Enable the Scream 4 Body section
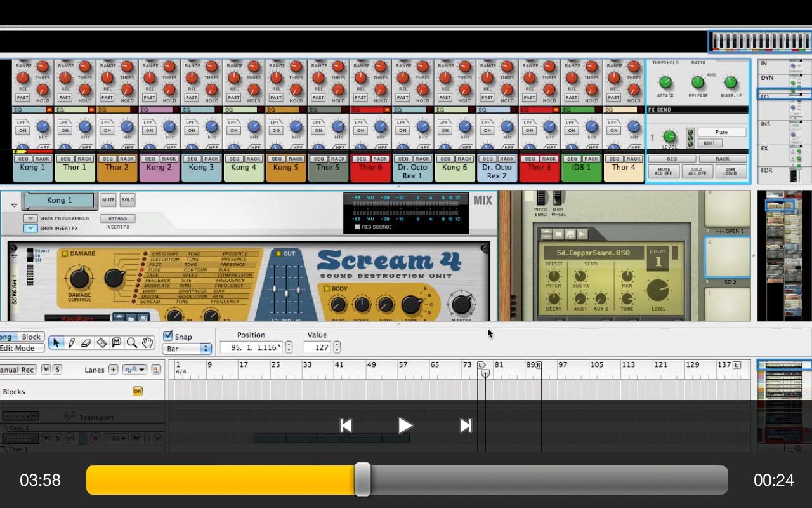This screenshot has height=508, width=812. (327, 288)
